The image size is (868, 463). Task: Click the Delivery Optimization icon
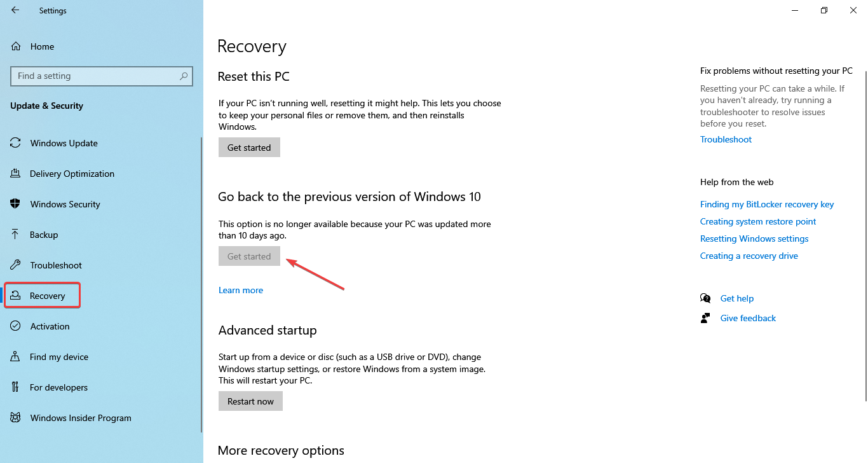tap(16, 174)
